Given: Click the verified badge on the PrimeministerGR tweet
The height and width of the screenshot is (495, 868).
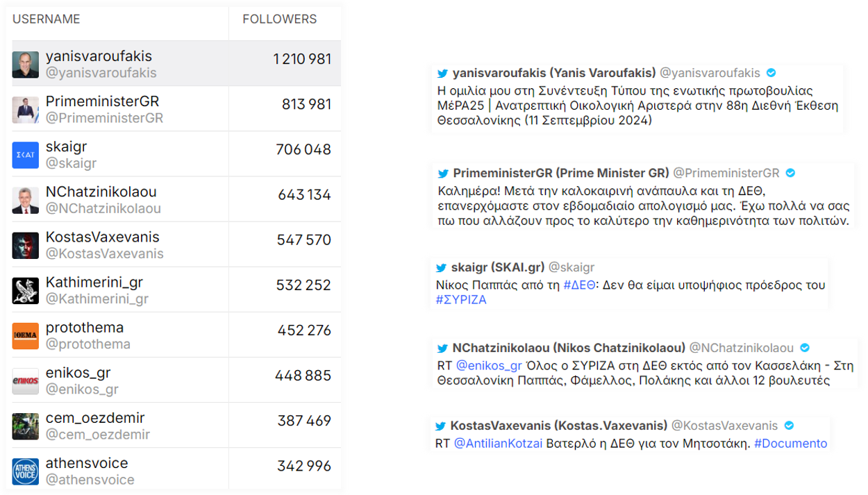Looking at the screenshot, I should [x=790, y=173].
